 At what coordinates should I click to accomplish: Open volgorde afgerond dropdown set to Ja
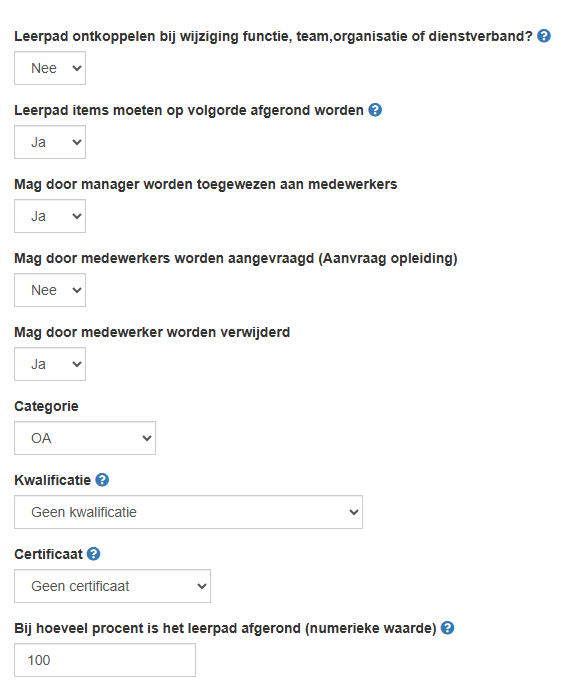[50, 142]
